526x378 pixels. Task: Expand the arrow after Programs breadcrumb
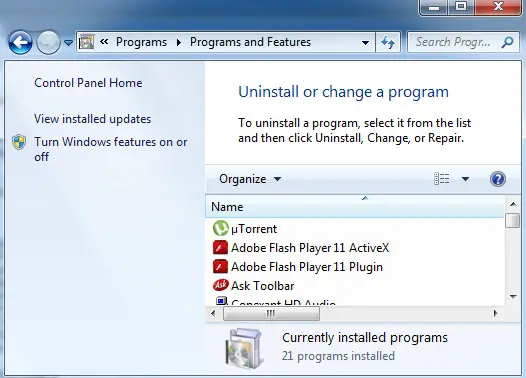(179, 42)
